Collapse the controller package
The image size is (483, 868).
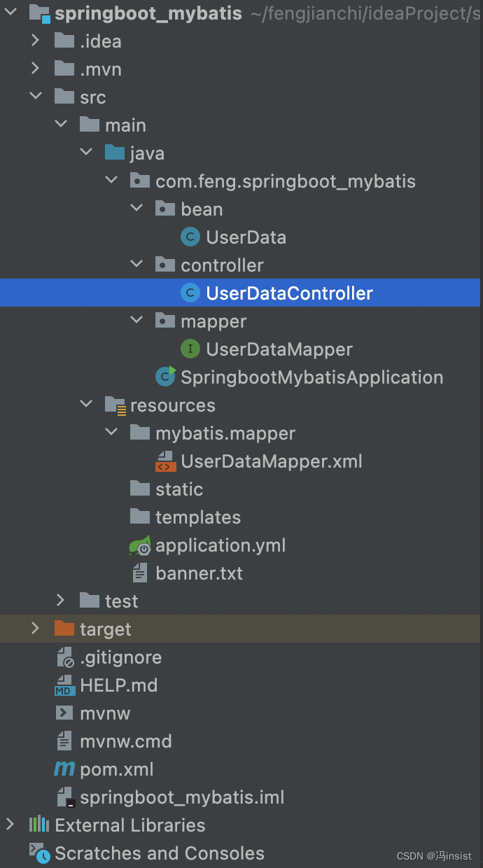[x=136, y=265]
